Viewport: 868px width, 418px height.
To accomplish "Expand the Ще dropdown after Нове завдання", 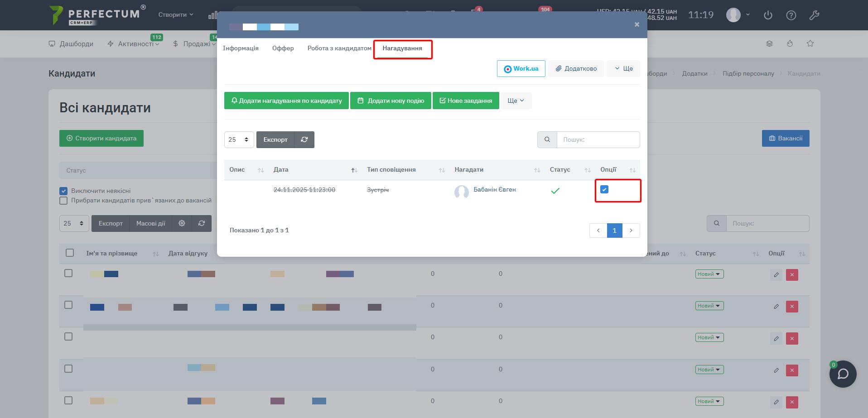I will pyautogui.click(x=516, y=101).
